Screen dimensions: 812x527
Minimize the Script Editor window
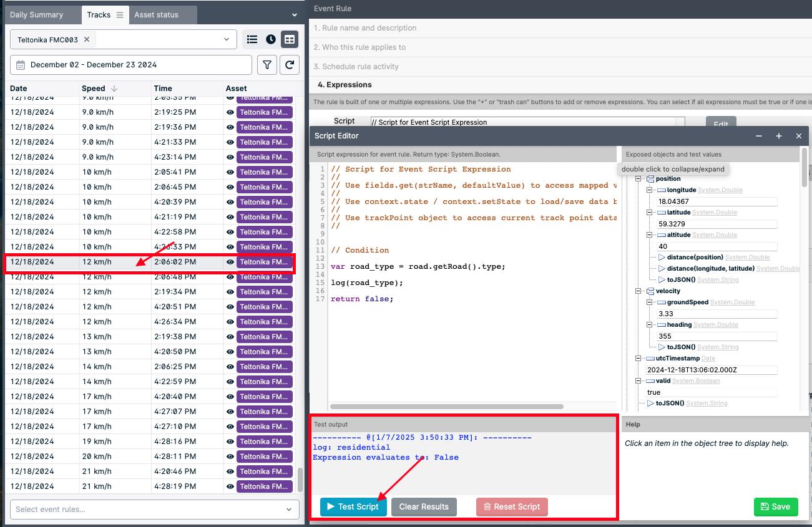click(x=759, y=136)
